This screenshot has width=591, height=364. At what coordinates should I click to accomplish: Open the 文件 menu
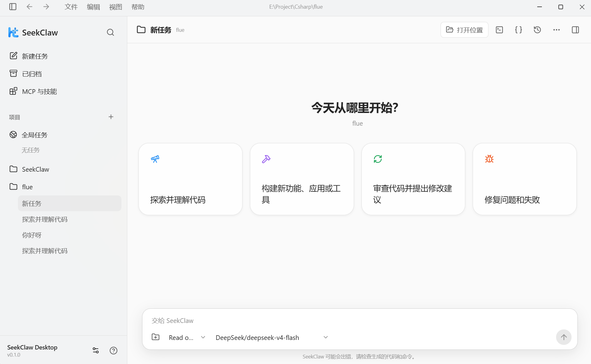pos(71,7)
